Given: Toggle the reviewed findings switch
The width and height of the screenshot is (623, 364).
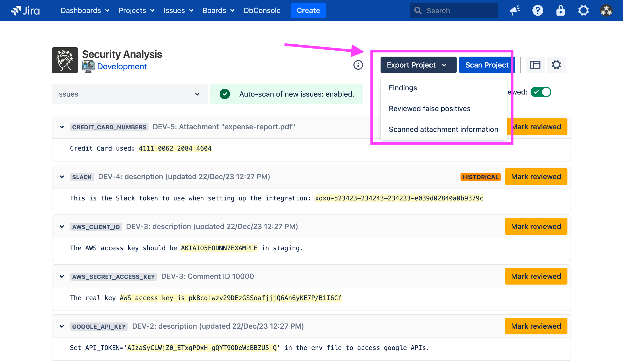Looking at the screenshot, I should tap(541, 92).
